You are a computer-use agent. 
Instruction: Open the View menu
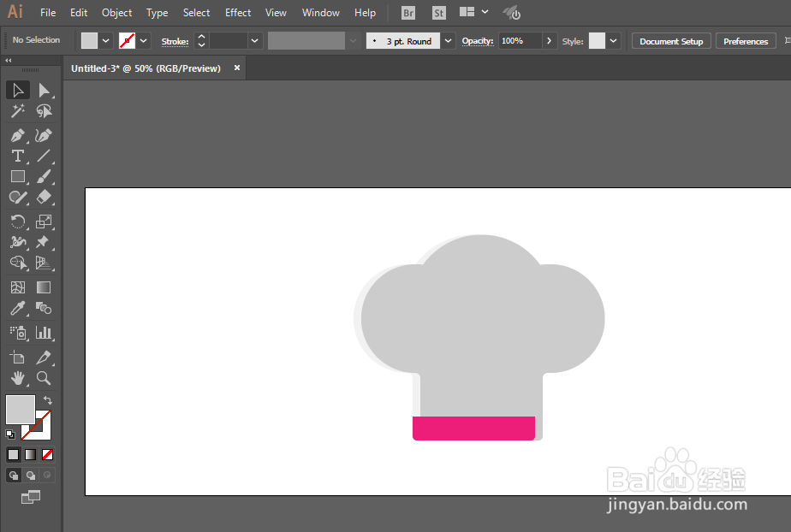click(x=276, y=13)
